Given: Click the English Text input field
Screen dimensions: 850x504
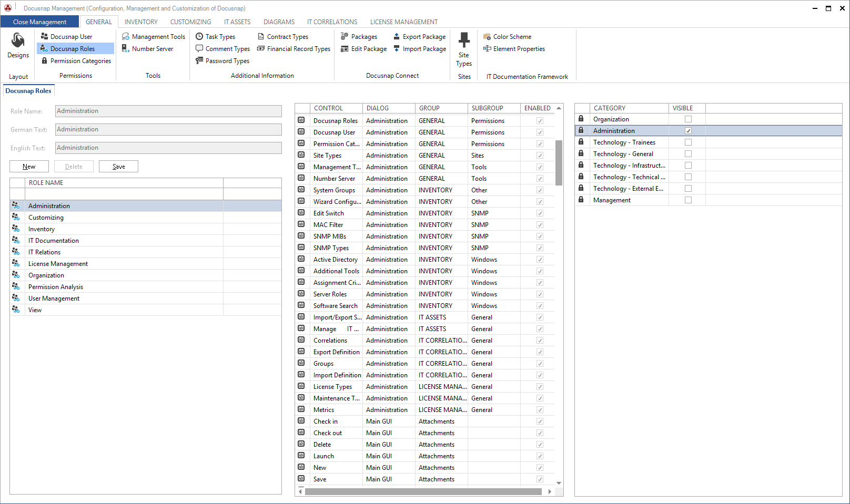Looking at the screenshot, I should [168, 148].
